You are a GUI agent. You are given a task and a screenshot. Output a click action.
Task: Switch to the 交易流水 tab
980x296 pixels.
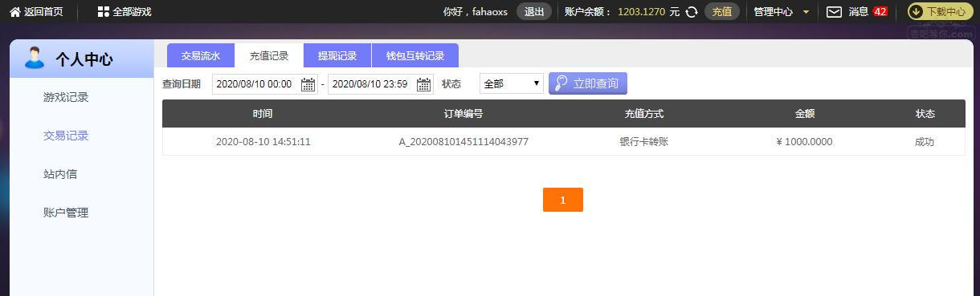pyautogui.click(x=201, y=55)
